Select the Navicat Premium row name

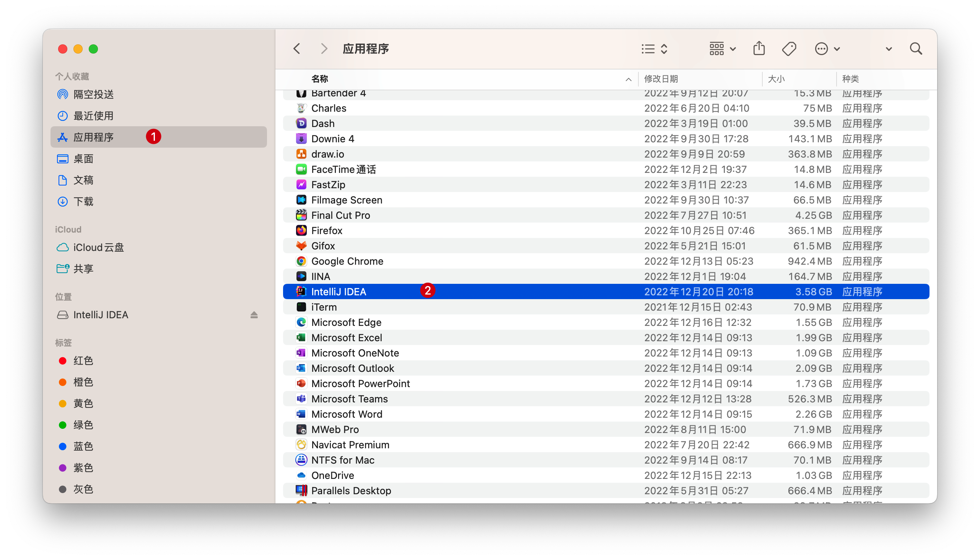(350, 445)
